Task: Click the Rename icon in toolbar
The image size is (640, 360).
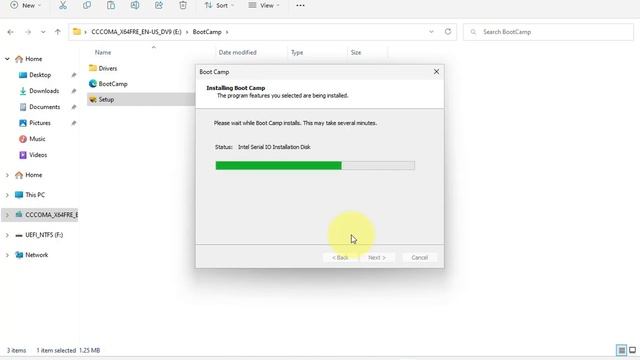Action: point(135,5)
